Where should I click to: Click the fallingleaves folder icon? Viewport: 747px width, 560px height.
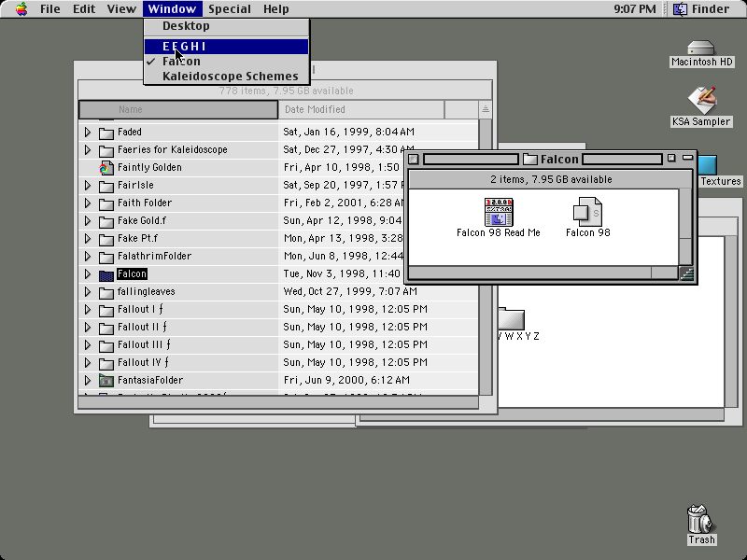click(x=106, y=292)
